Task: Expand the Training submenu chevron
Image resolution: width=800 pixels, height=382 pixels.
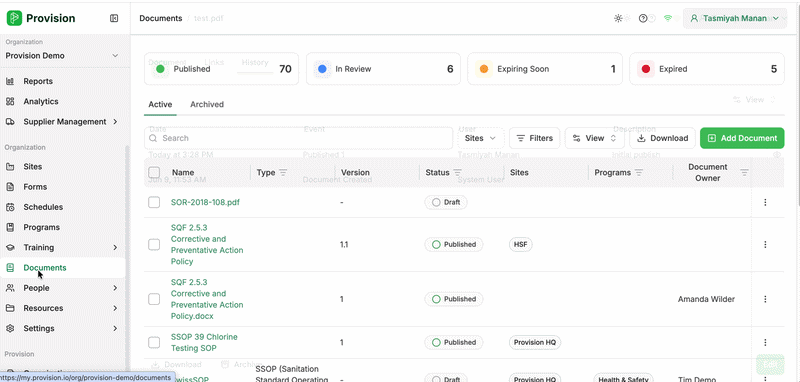Action: tap(115, 247)
